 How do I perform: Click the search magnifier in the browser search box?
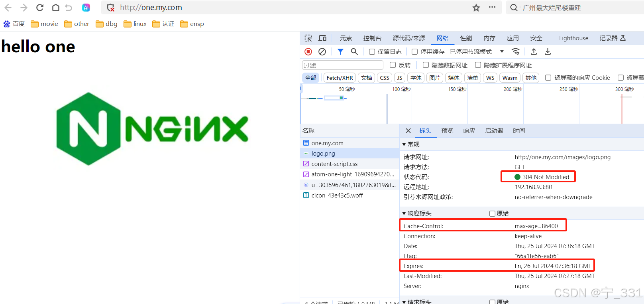coord(514,8)
